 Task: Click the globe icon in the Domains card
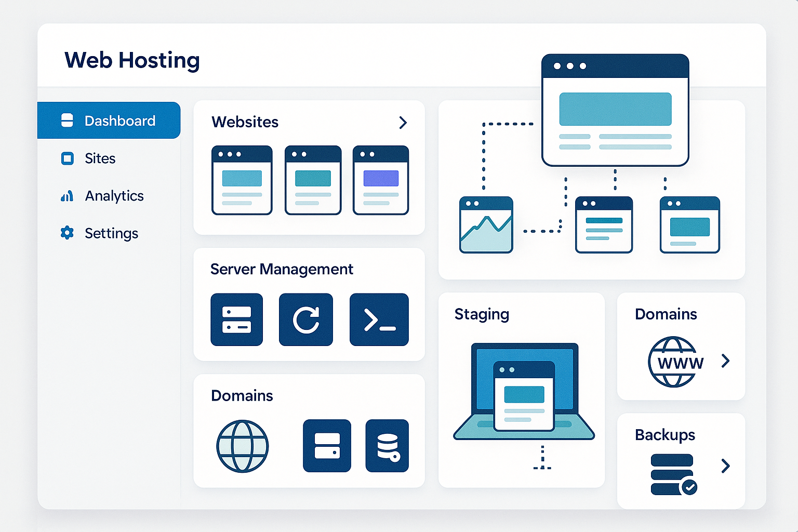(x=242, y=446)
